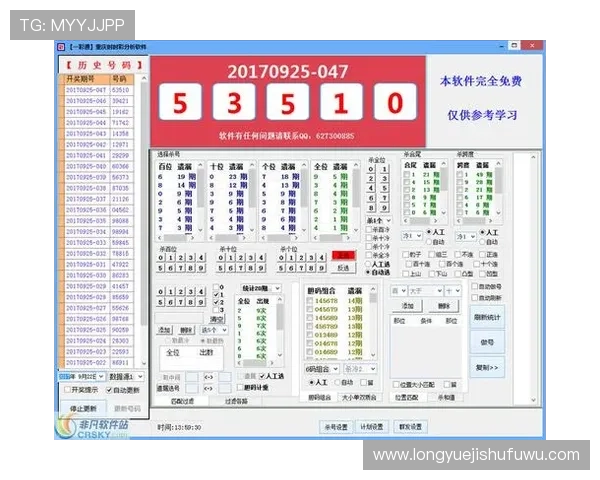Click the app icon in the title bar
600x480 pixels.
(61, 46)
